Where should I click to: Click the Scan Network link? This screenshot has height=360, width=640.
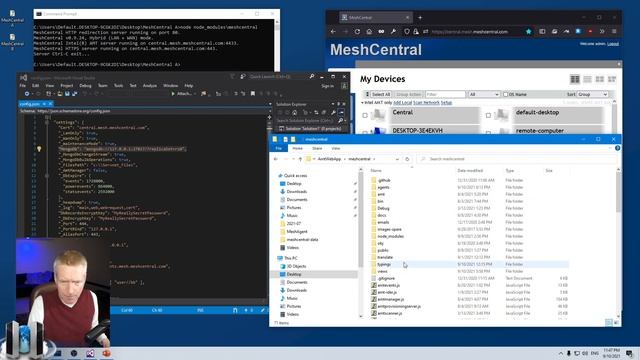(426, 102)
